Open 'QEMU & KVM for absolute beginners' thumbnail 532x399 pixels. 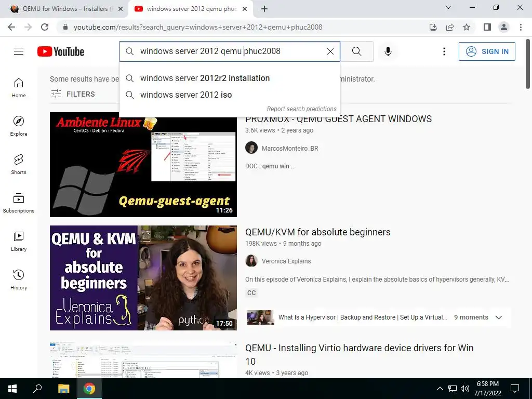(x=143, y=278)
